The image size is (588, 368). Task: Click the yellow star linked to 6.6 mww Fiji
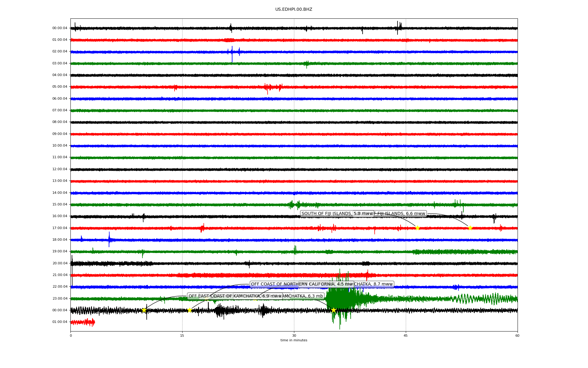470,228
